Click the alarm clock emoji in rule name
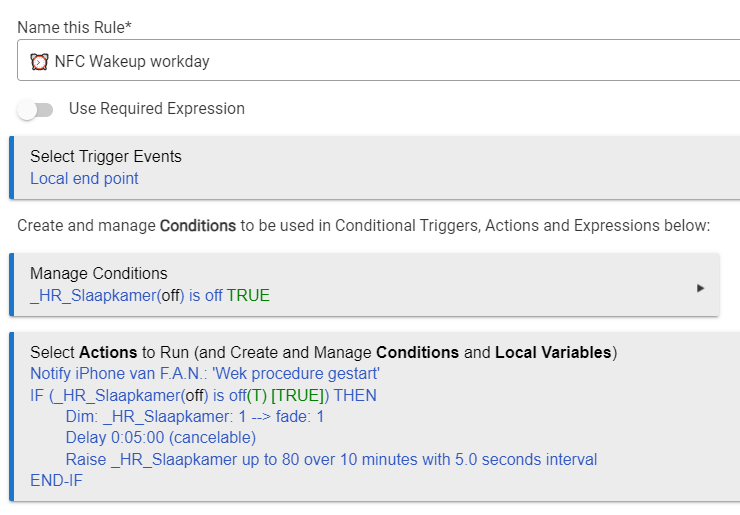 click(x=39, y=62)
